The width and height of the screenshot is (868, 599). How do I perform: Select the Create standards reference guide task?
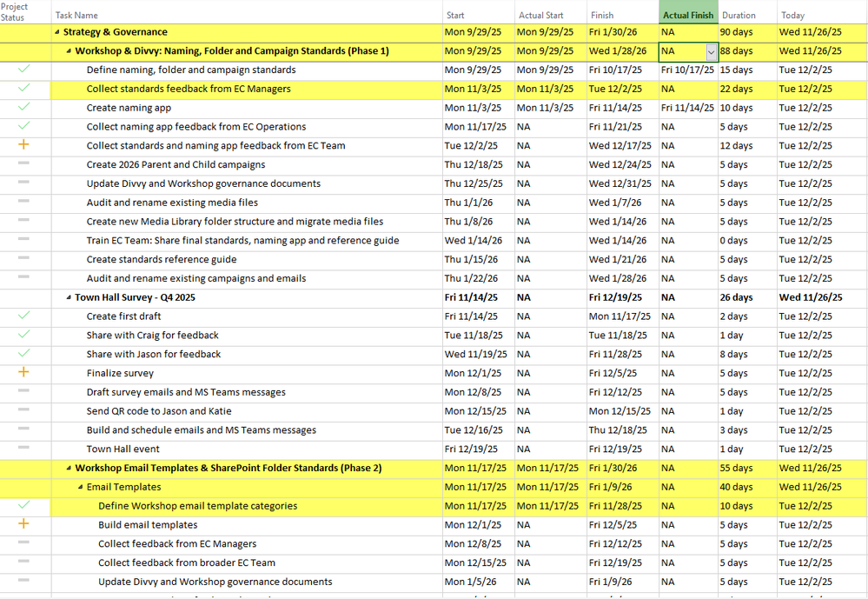[x=161, y=259]
